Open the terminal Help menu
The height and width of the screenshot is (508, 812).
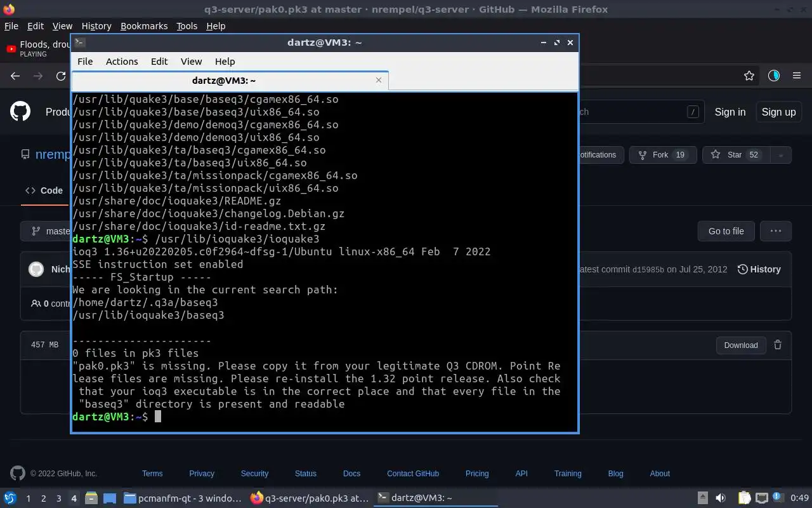[225, 62]
